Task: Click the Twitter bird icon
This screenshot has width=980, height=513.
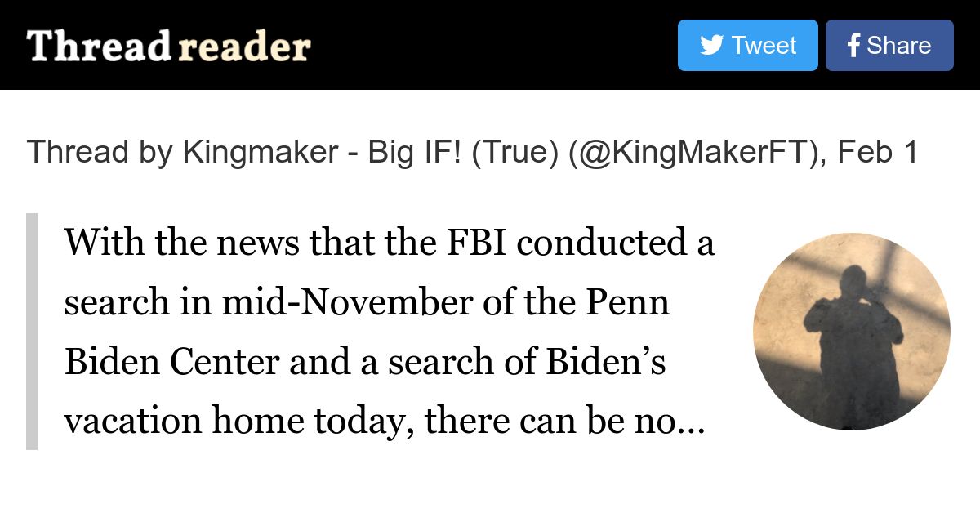Action: click(x=711, y=45)
